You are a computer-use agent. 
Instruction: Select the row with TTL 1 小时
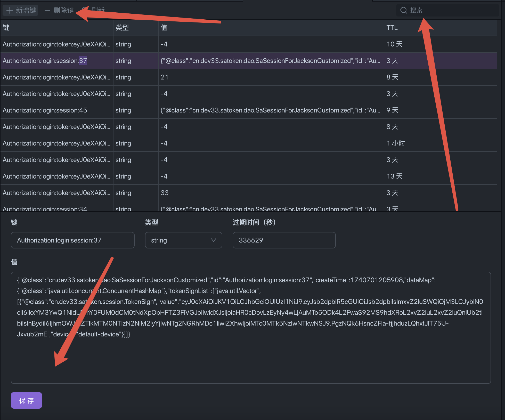point(395,143)
